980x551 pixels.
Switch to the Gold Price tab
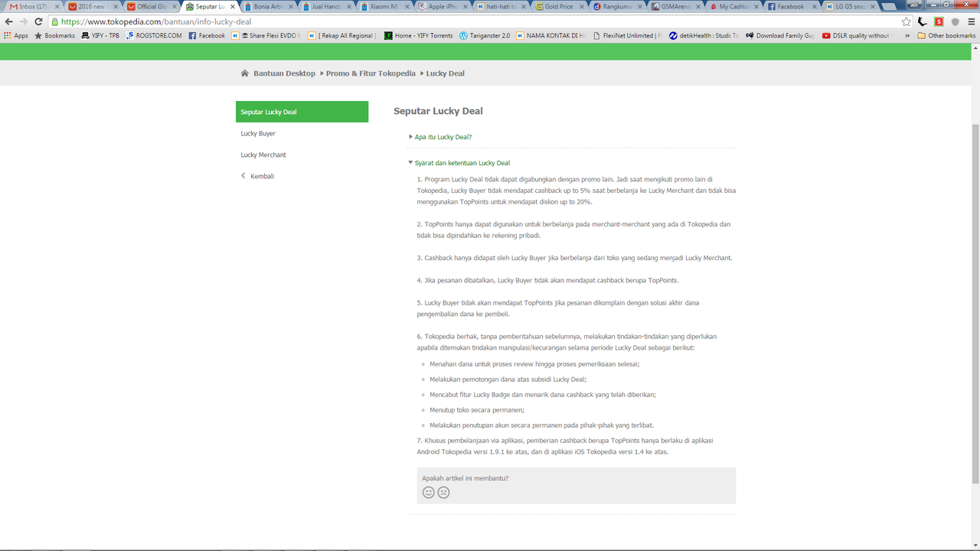coord(559,6)
